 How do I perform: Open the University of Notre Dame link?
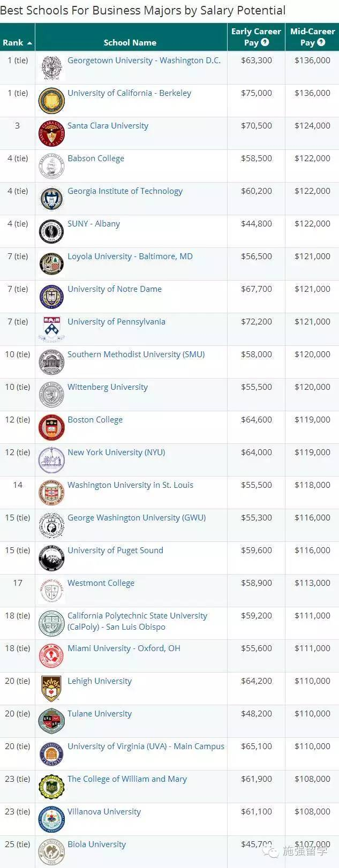tap(115, 289)
